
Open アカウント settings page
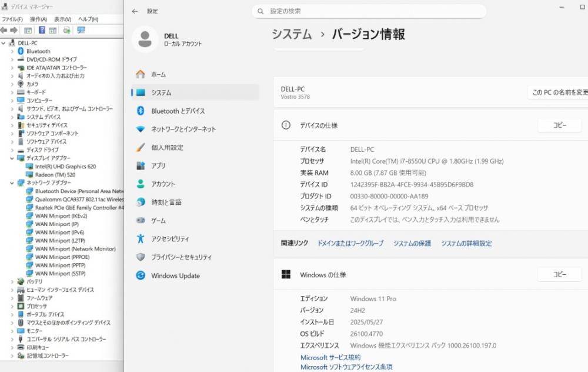(195, 184)
